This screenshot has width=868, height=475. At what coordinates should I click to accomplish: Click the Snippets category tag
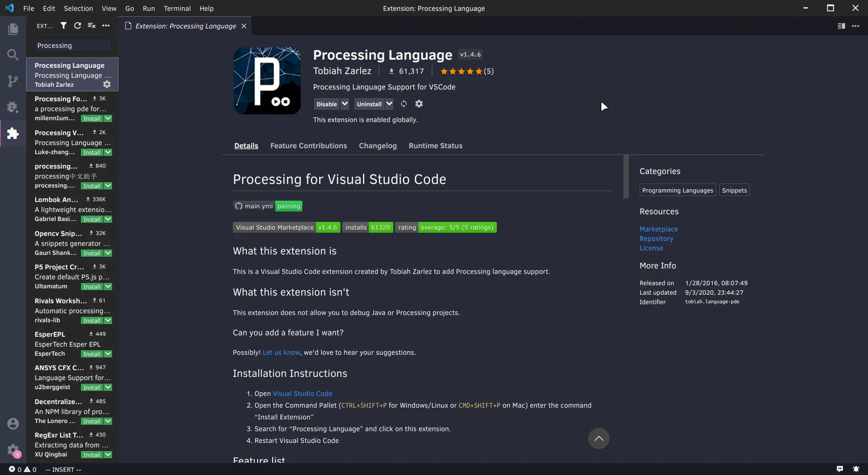click(734, 190)
